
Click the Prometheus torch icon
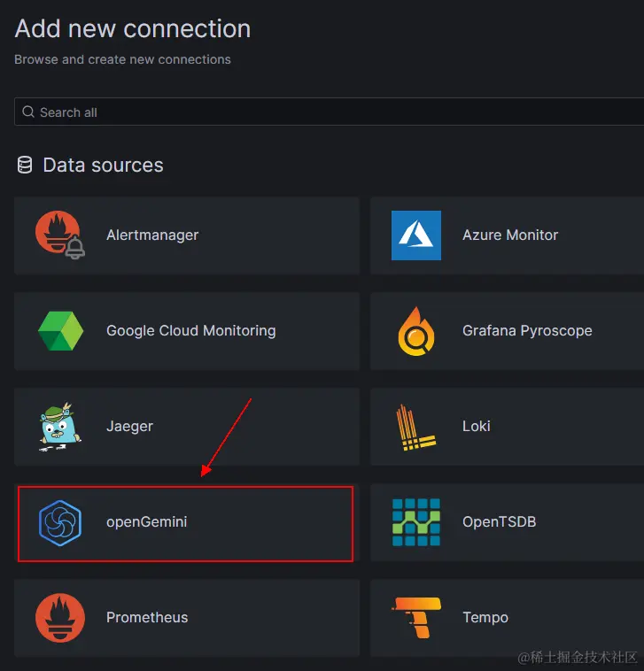[60, 618]
